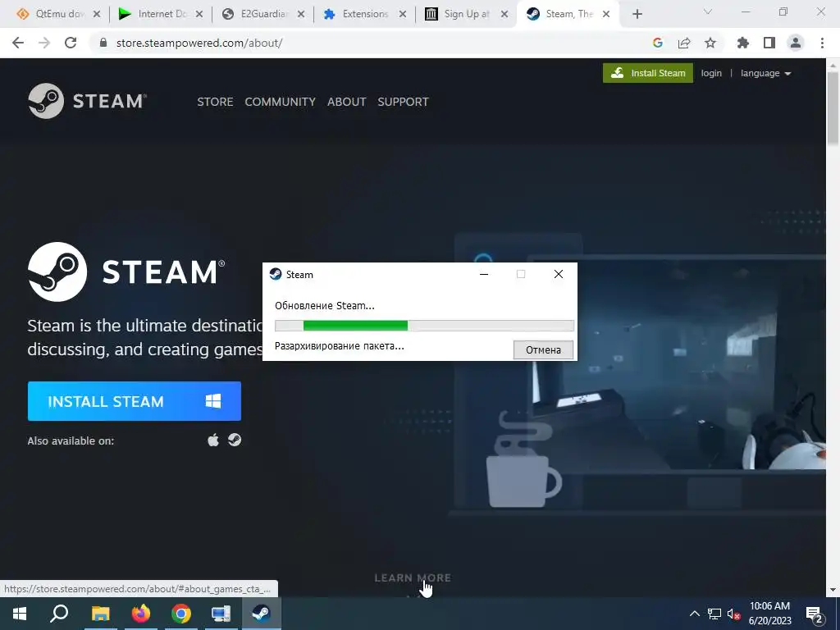Bookmark this page with star icon

tap(710, 43)
